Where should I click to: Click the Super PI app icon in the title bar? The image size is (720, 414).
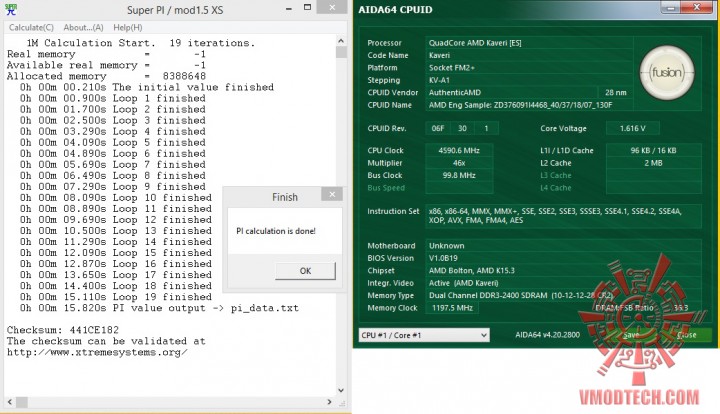pyautogui.click(x=11, y=10)
